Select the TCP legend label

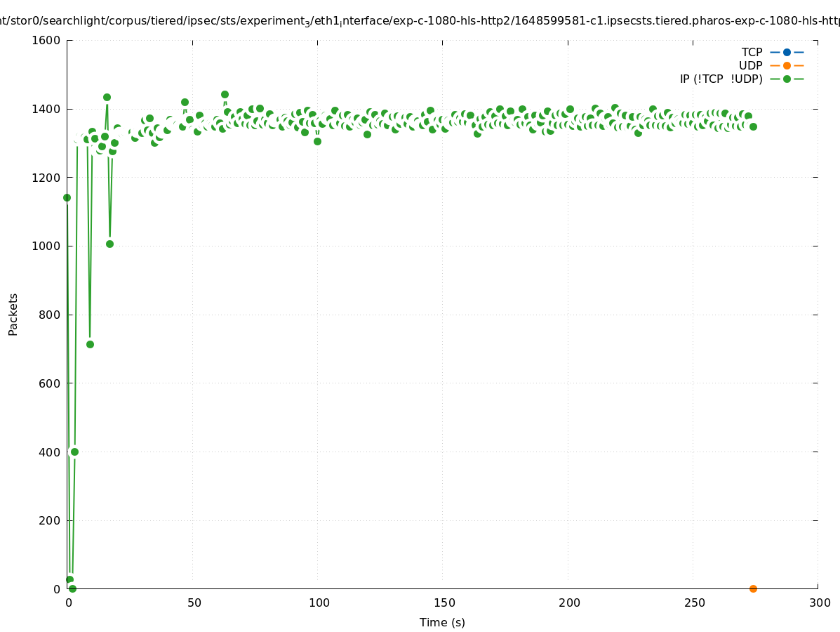tap(752, 52)
